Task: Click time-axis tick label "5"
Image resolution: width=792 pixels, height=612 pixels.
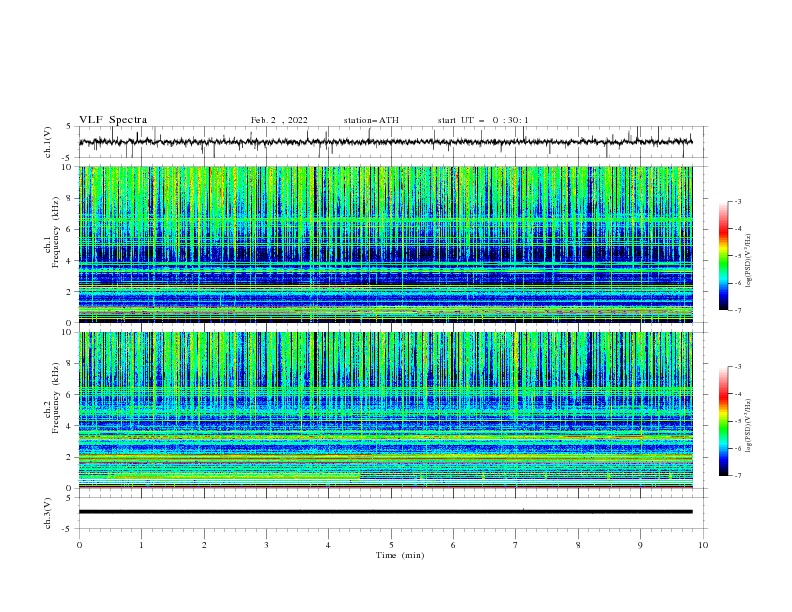Action: [x=391, y=545]
